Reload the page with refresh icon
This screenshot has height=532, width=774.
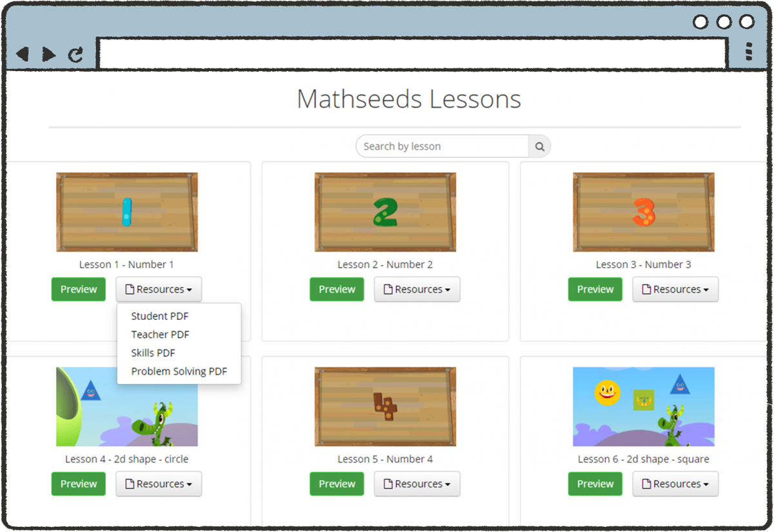(76, 54)
